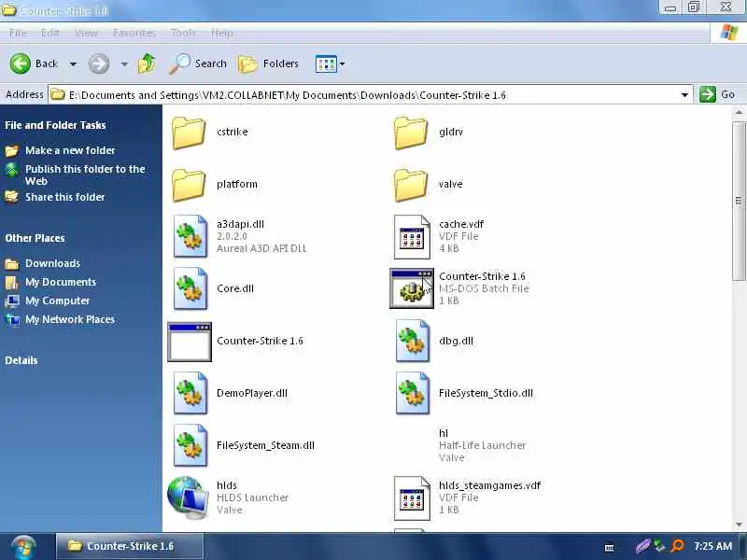Select the gldrv folder icon
747x560 pixels.
click(411, 133)
